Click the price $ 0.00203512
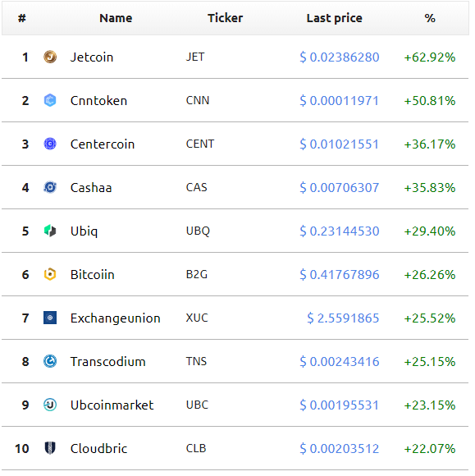Screen dimensions: 475x476 (340, 448)
